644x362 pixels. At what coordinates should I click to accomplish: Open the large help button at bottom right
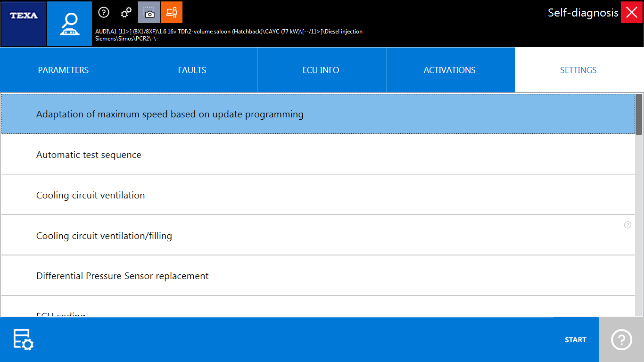click(x=621, y=339)
